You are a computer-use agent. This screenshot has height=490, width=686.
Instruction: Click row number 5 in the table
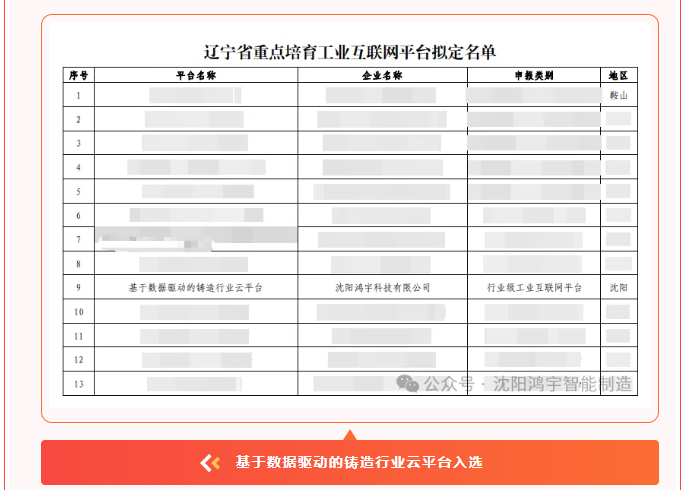[78, 191]
